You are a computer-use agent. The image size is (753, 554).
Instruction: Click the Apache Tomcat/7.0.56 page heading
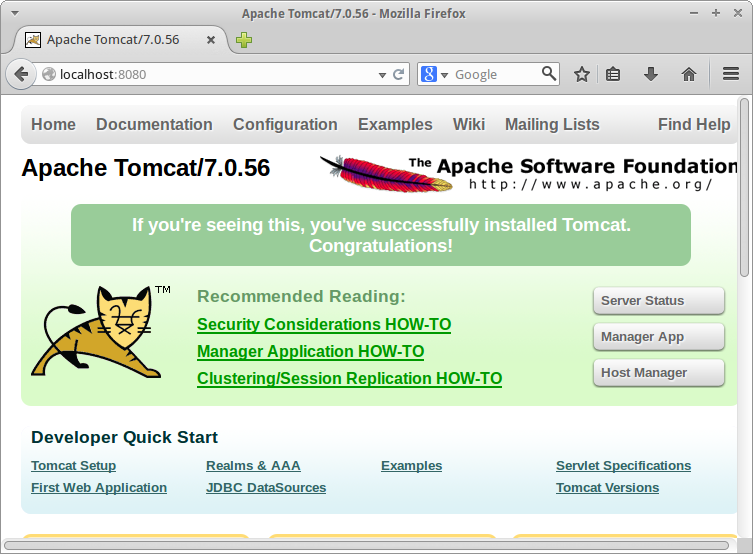[x=146, y=168]
